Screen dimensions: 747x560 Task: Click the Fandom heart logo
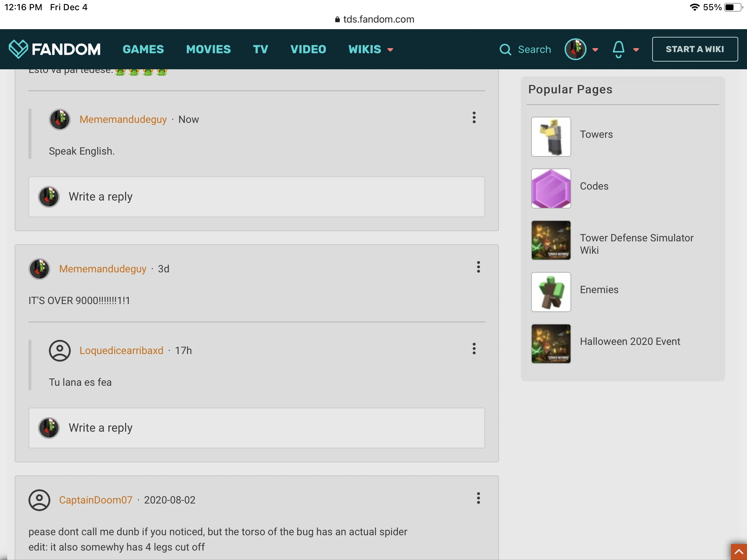pos(18,49)
